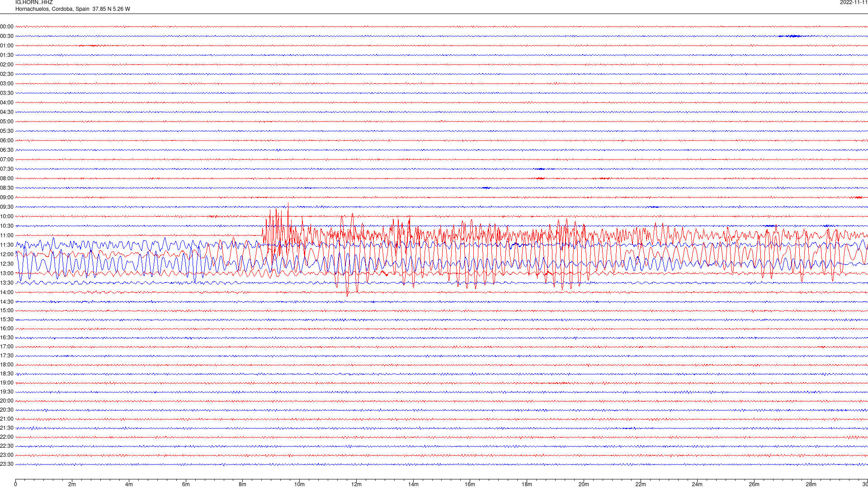Viewport: 868px width, 488px height.
Task: Select the 08:30 trace time label
Action: (x=7, y=188)
